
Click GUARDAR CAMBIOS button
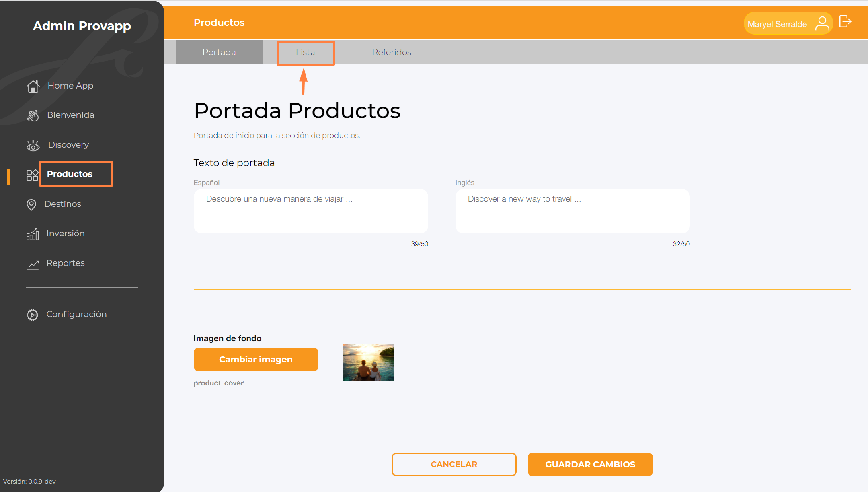point(590,464)
